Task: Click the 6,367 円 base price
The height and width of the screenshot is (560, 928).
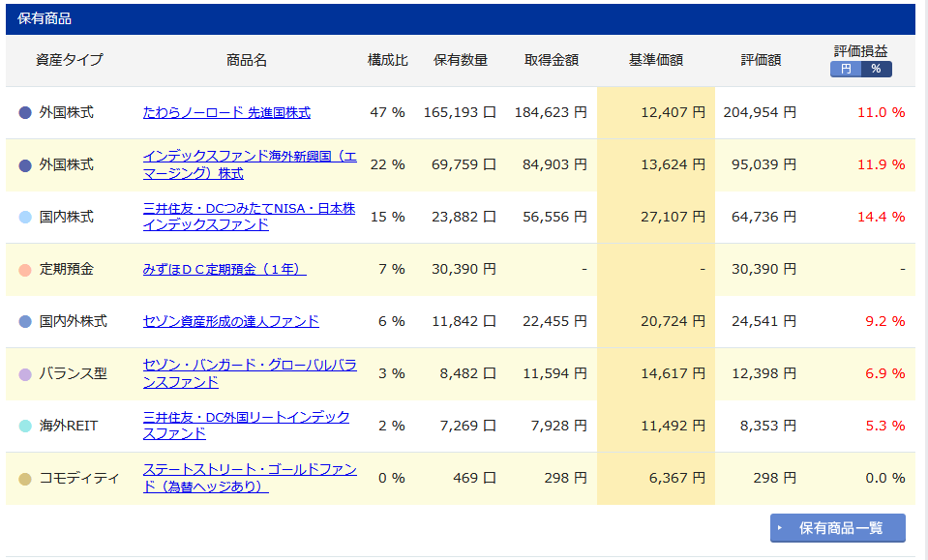Action: tap(677, 478)
